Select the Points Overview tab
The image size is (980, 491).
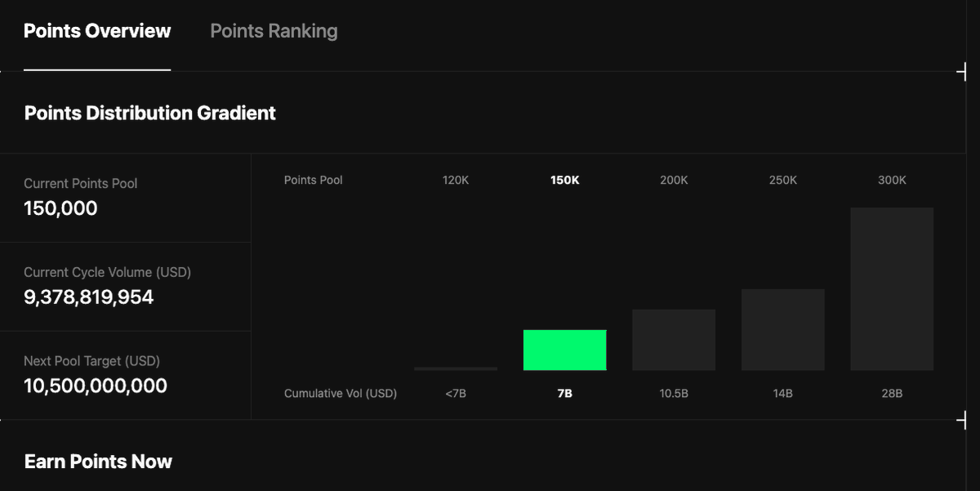pyautogui.click(x=97, y=30)
